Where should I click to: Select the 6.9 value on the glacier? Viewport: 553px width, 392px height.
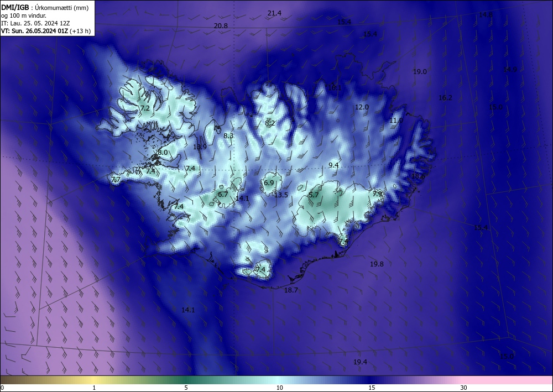click(x=269, y=182)
